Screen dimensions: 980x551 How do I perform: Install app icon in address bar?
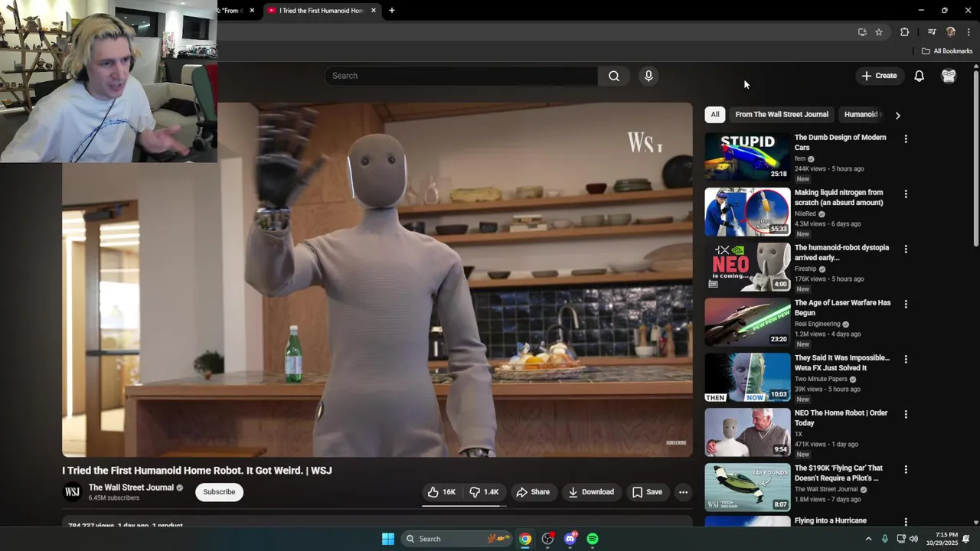click(862, 32)
